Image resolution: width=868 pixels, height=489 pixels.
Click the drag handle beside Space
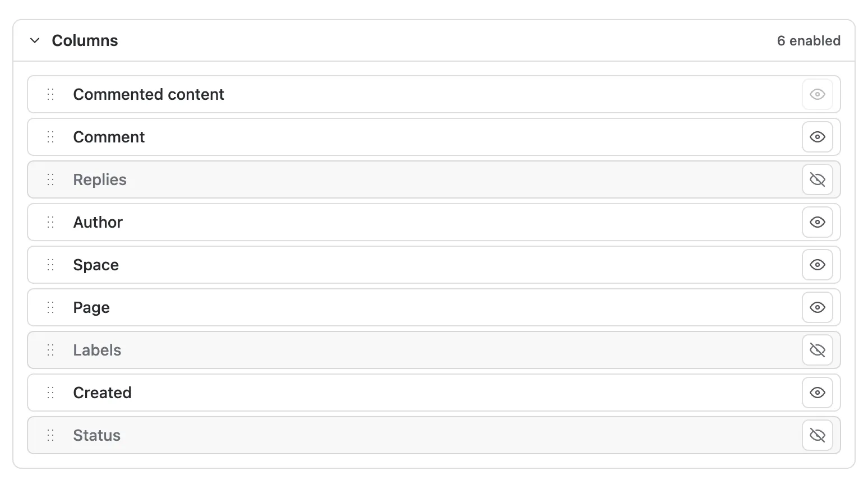point(50,265)
